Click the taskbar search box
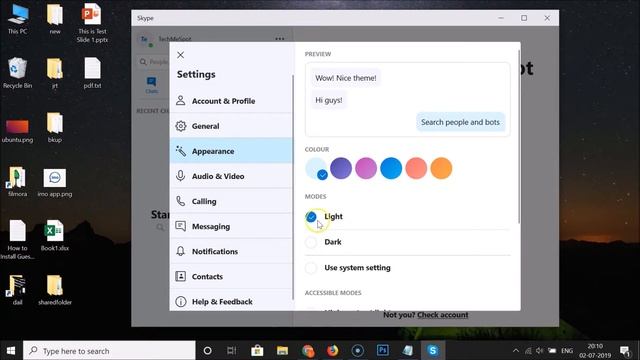This screenshot has height=360, width=640. (x=109, y=351)
